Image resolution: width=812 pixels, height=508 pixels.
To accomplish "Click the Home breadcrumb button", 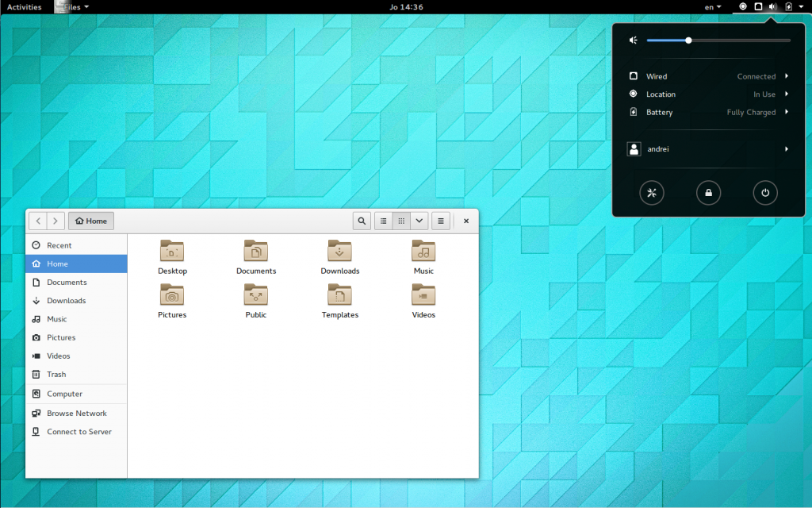I will tap(90, 221).
